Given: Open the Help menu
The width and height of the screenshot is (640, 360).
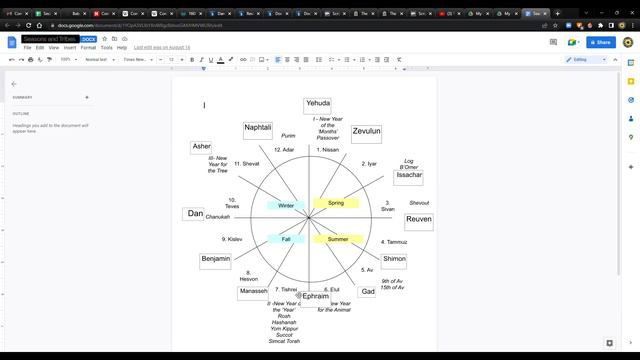Looking at the screenshot, I should (122, 48).
